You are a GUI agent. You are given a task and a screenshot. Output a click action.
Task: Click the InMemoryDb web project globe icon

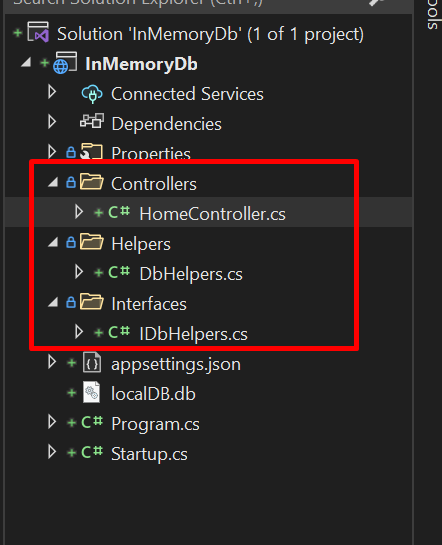tap(65, 63)
